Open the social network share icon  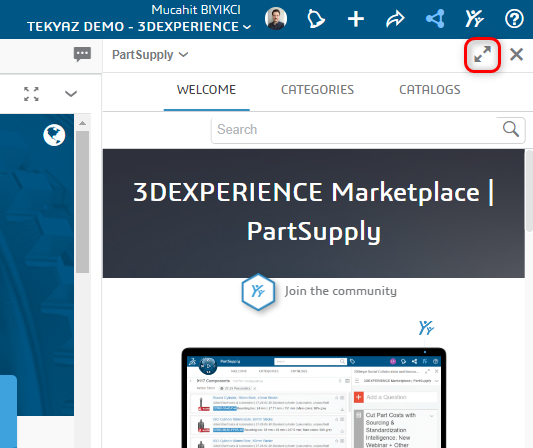pyautogui.click(x=435, y=19)
